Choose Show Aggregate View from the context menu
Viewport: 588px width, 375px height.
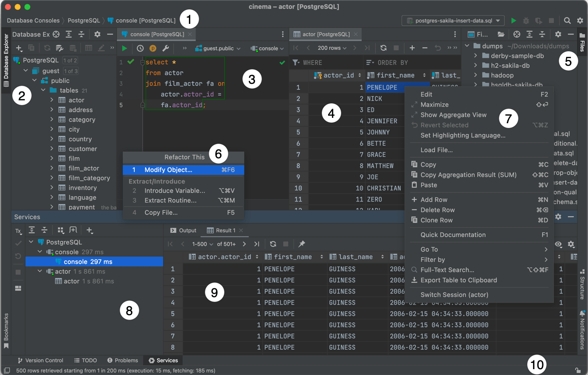pos(453,115)
